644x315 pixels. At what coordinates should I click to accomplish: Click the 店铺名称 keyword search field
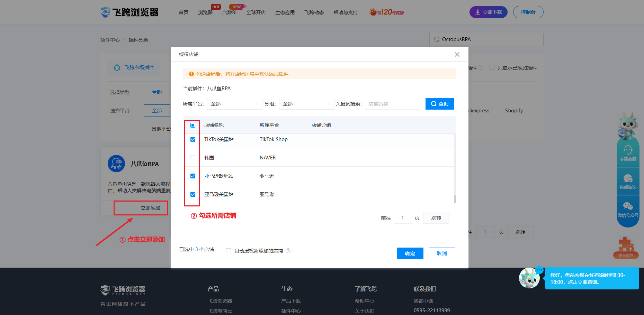392,104
